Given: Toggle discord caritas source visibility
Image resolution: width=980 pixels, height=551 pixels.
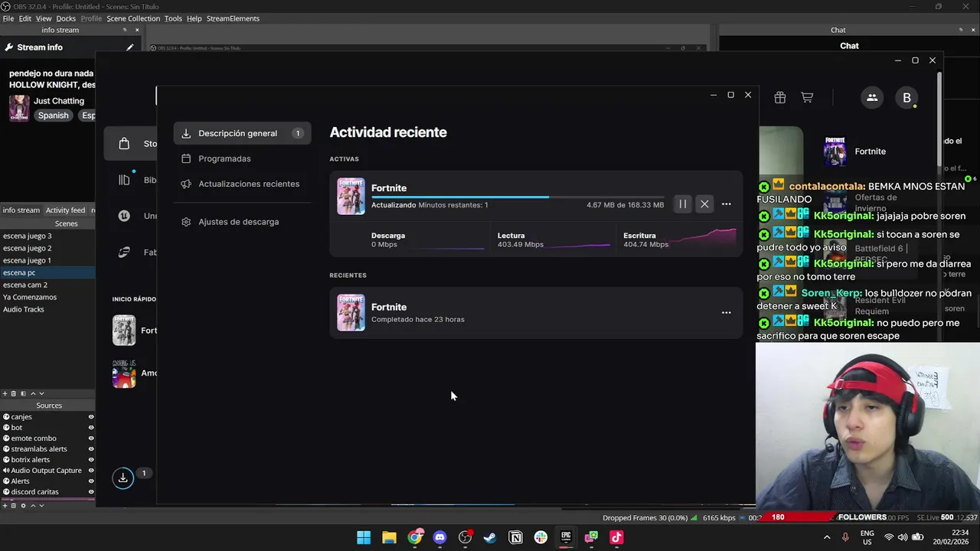Looking at the screenshot, I should (91, 492).
